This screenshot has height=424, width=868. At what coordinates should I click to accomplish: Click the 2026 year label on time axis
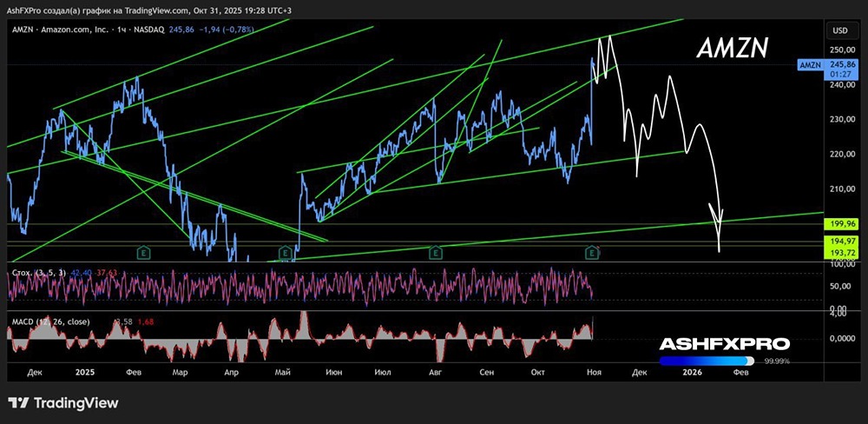click(x=692, y=373)
